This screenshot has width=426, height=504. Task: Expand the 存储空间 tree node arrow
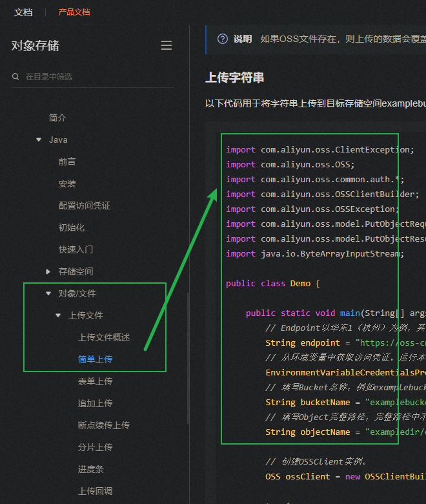point(48,271)
